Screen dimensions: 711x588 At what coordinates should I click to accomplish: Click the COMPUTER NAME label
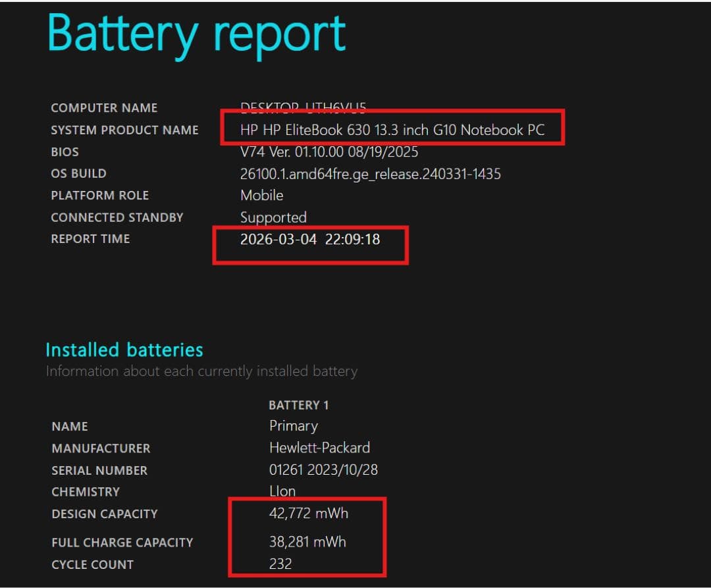pyautogui.click(x=104, y=108)
